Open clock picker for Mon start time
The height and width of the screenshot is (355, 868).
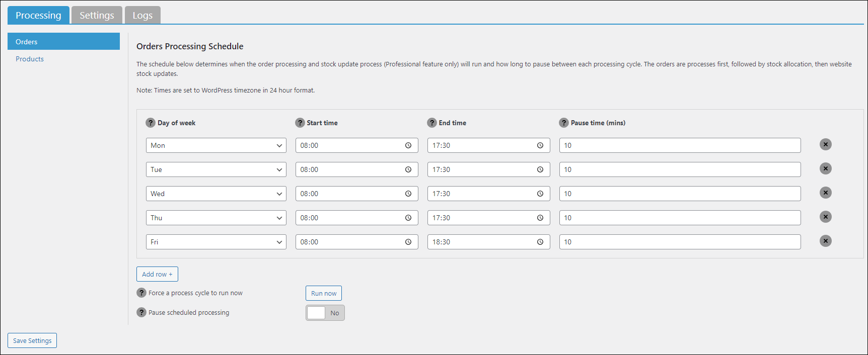point(408,145)
